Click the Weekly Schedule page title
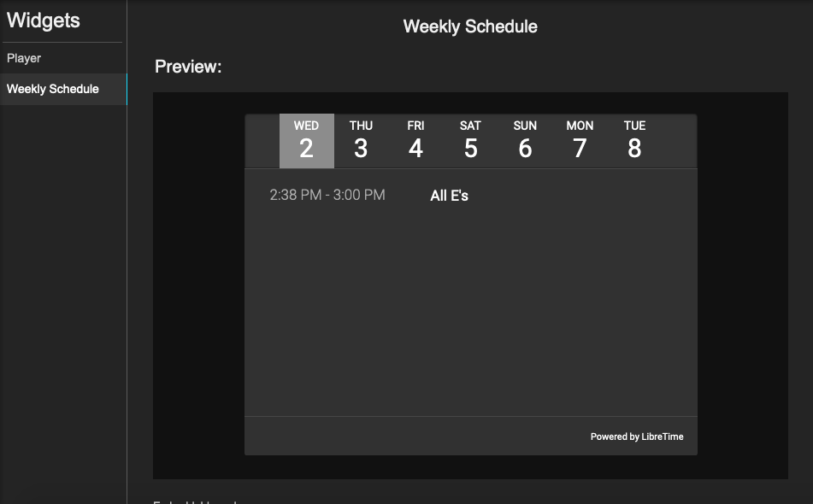The width and height of the screenshot is (813, 504). tap(470, 26)
